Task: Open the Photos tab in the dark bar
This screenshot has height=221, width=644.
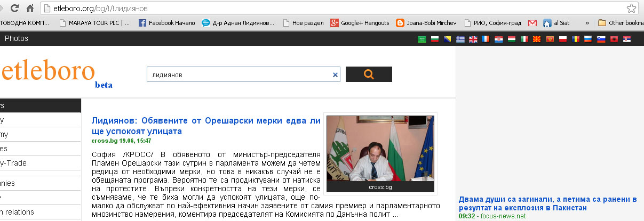Action: (16, 38)
